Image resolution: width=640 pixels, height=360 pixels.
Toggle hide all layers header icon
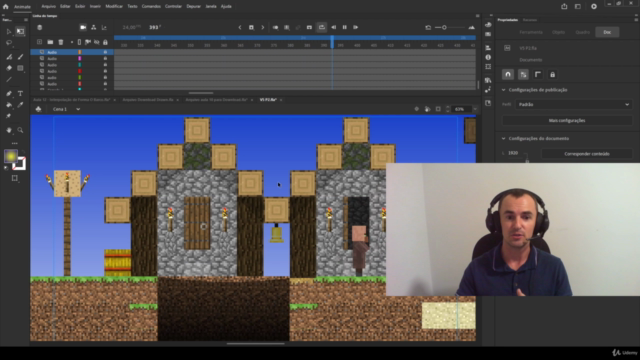(x=97, y=42)
